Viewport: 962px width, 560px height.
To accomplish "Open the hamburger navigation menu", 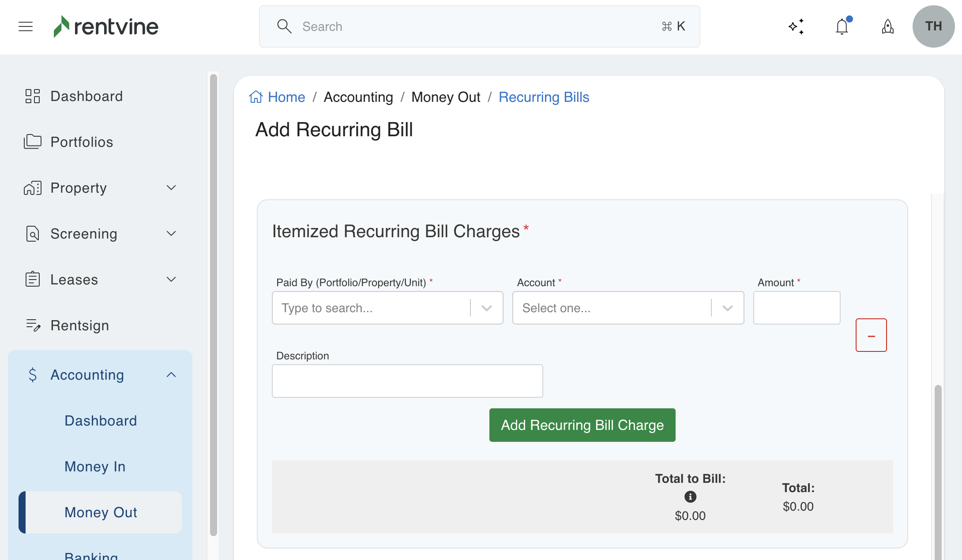I will click(x=26, y=26).
